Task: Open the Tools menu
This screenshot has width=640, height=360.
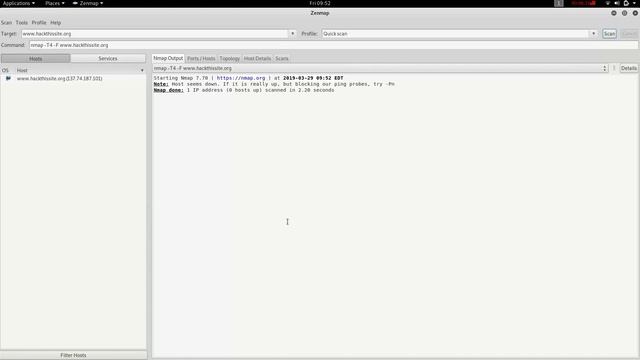Action: click(x=22, y=23)
